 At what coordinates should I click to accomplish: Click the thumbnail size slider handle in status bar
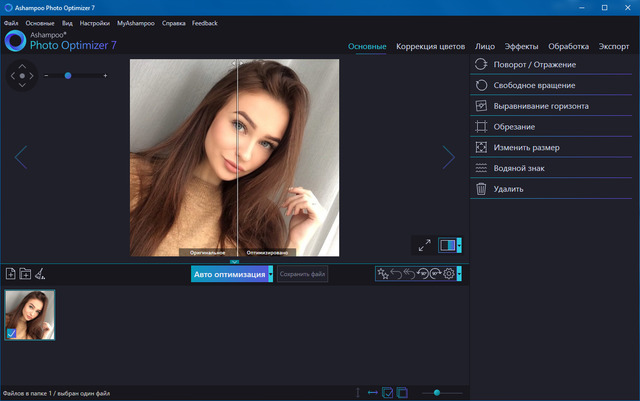point(437,392)
